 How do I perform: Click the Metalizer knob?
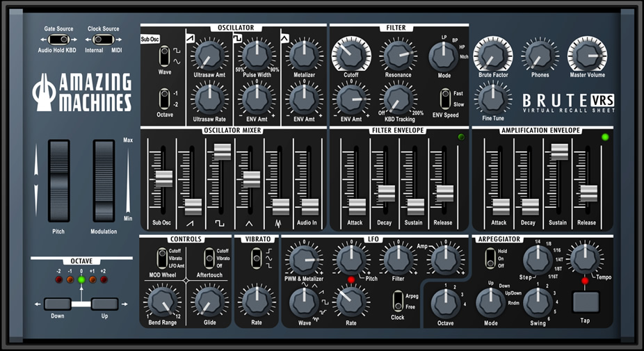pyautogui.click(x=304, y=56)
